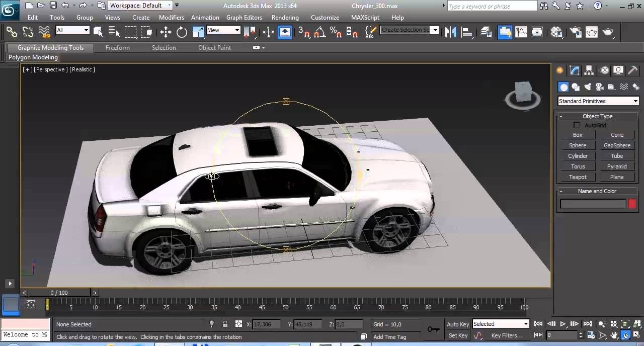Click the Key Filters button

[507, 335]
